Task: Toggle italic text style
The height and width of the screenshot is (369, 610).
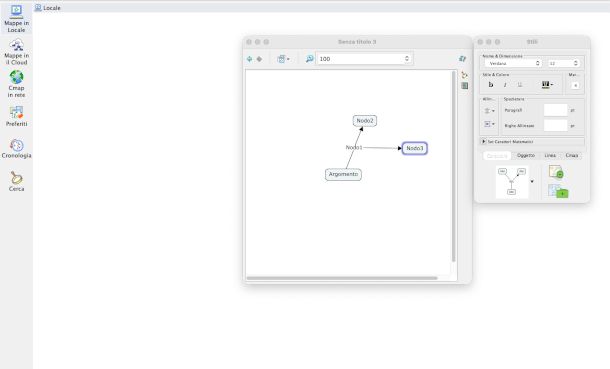Action: 505,85
